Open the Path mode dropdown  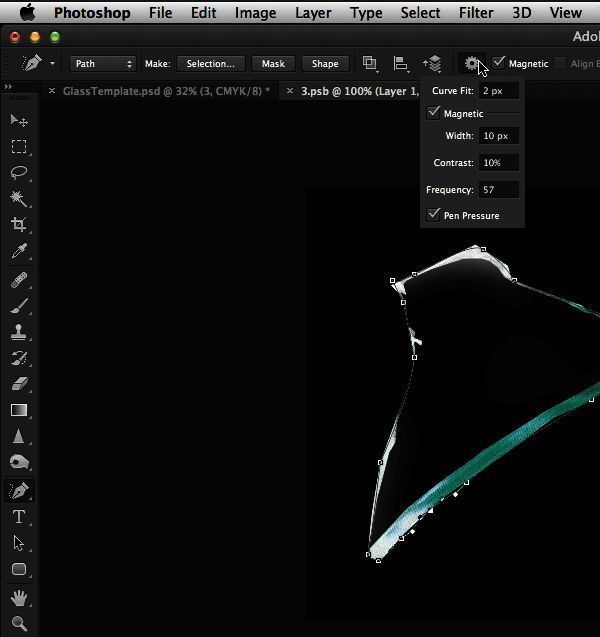tap(102, 64)
